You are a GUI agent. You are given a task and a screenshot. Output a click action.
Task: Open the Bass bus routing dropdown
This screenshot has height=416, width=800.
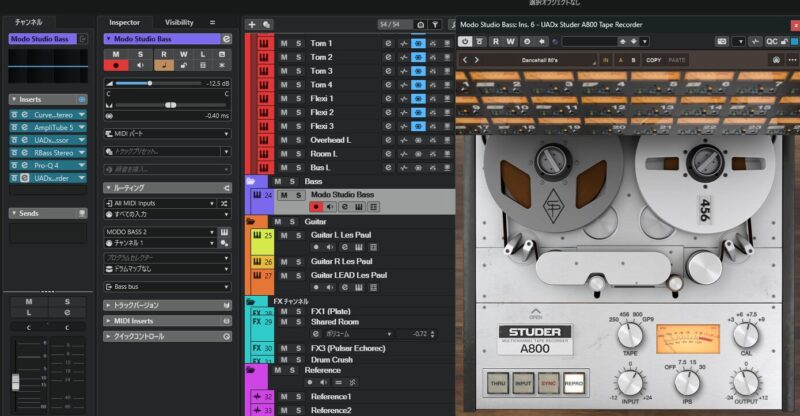click(x=167, y=287)
